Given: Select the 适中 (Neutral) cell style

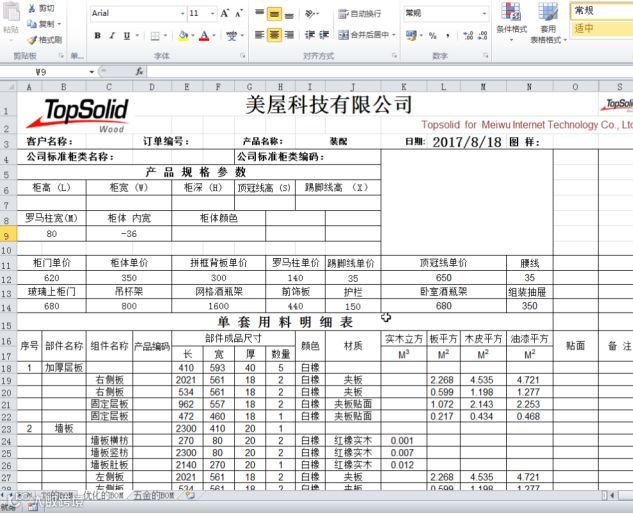Looking at the screenshot, I should (x=602, y=28).
